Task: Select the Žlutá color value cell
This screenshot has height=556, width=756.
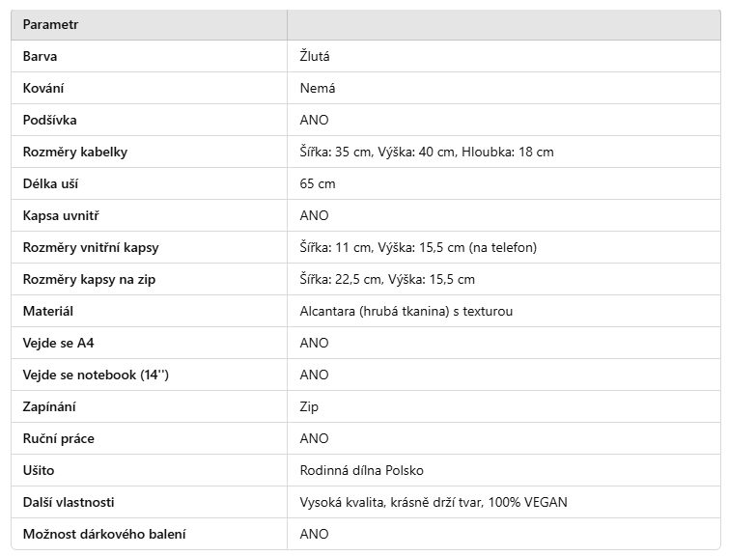Action: click(315, 56)
